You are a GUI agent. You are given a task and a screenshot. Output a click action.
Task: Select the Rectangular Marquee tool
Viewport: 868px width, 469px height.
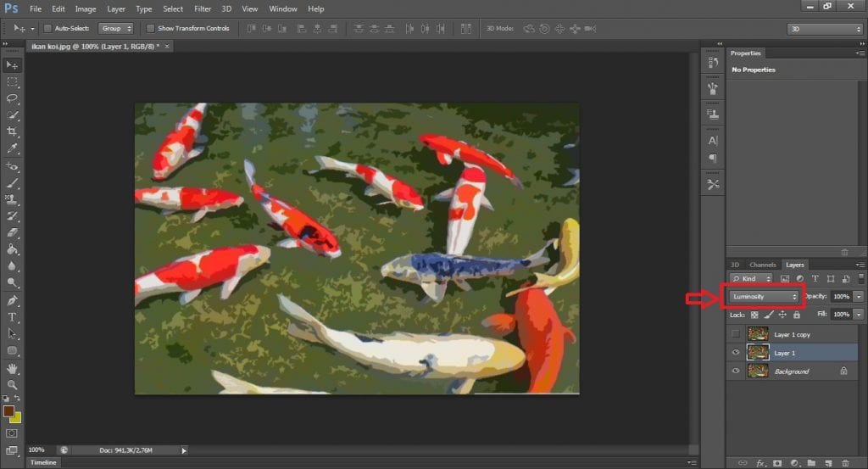tap(13, 82)
